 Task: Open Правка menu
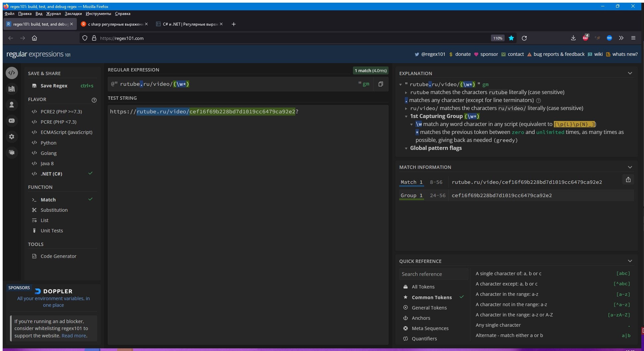[25, 14]
